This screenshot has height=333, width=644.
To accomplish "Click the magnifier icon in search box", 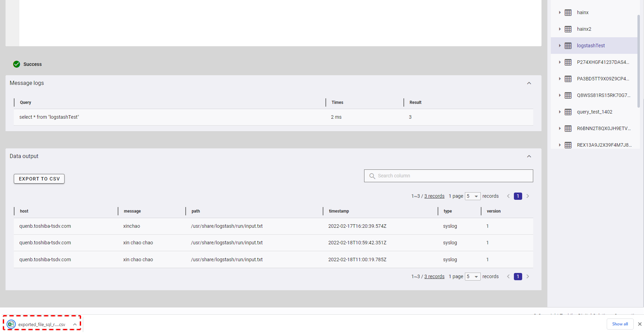I will coord(372,176).
